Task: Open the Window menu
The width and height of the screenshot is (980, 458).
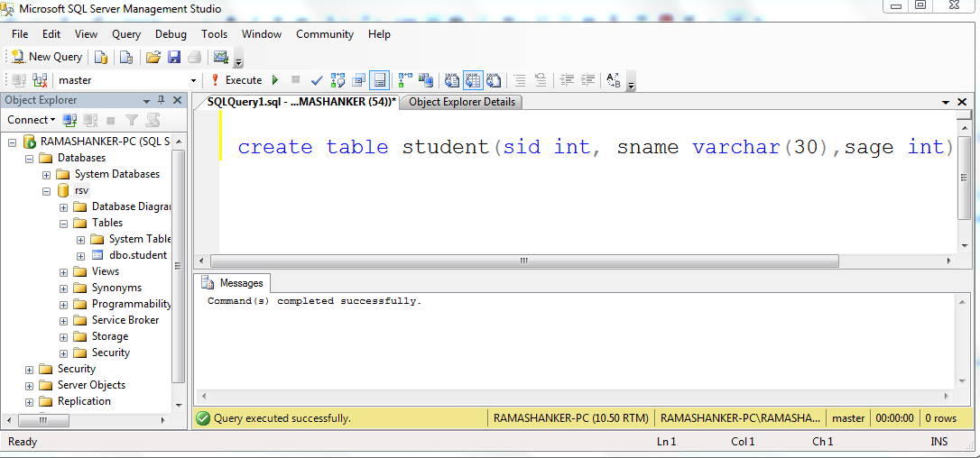Action: click(262, 34)
